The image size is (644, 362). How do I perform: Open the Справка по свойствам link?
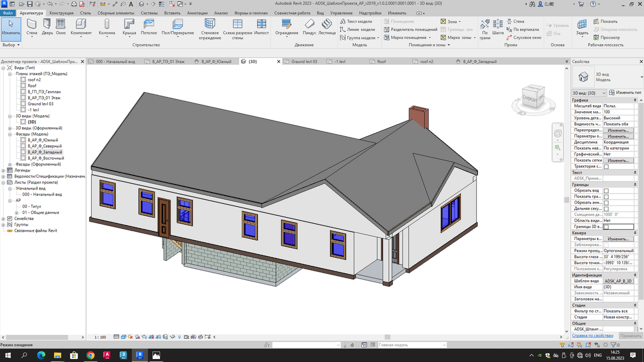pyautogui.click(x=593, y=335)
